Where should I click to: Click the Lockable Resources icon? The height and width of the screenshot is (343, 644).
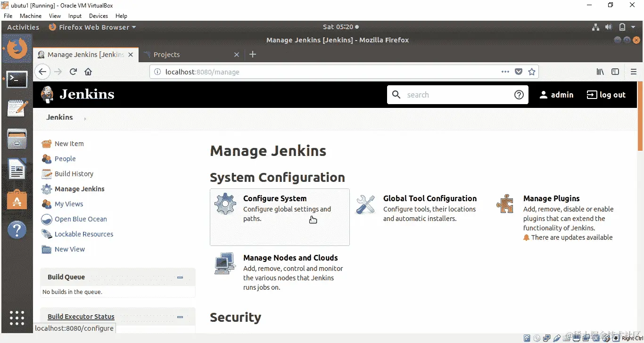tap(46, 234)
